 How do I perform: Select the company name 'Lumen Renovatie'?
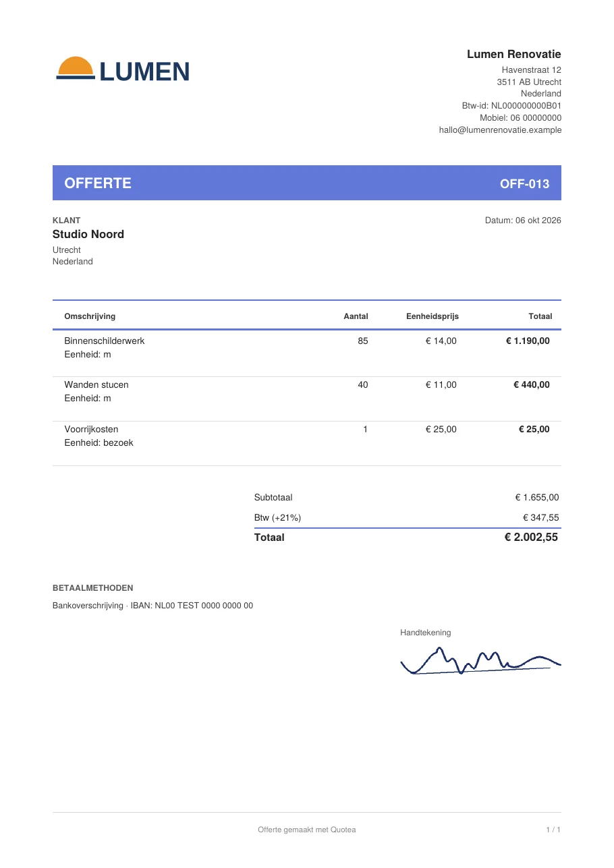point(514,54)
